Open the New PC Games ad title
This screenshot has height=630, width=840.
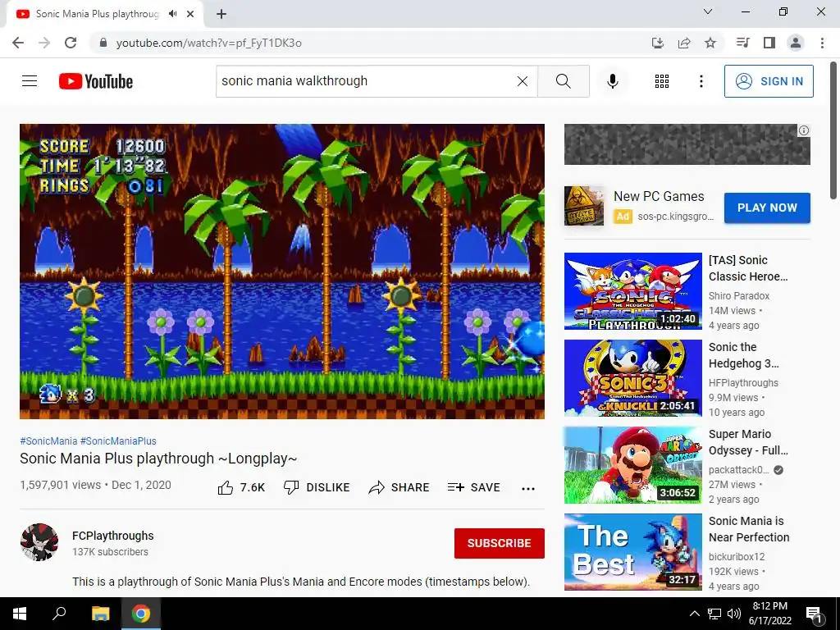coord(659,197)
